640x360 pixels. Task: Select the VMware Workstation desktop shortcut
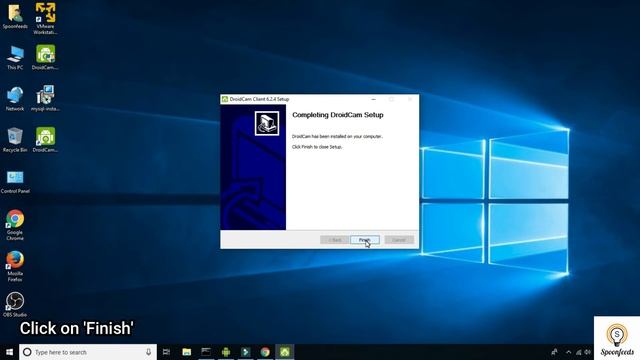click(45, 18)
